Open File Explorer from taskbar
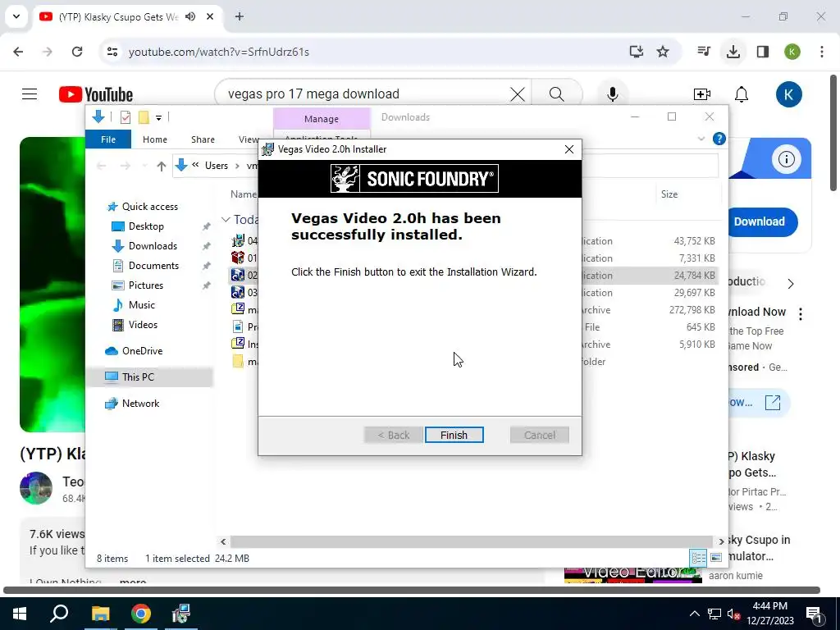The height and width of the screenshot is (630, 840). (100, 614)
